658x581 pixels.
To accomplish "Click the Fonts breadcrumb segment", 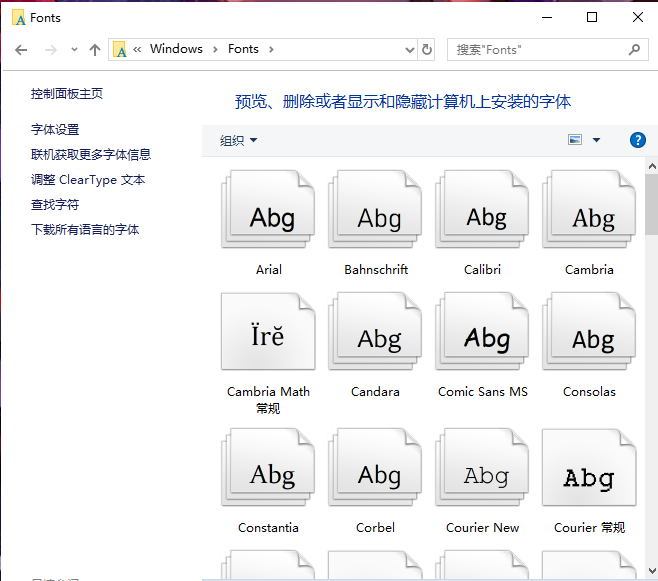I will [x=243, y=49].
